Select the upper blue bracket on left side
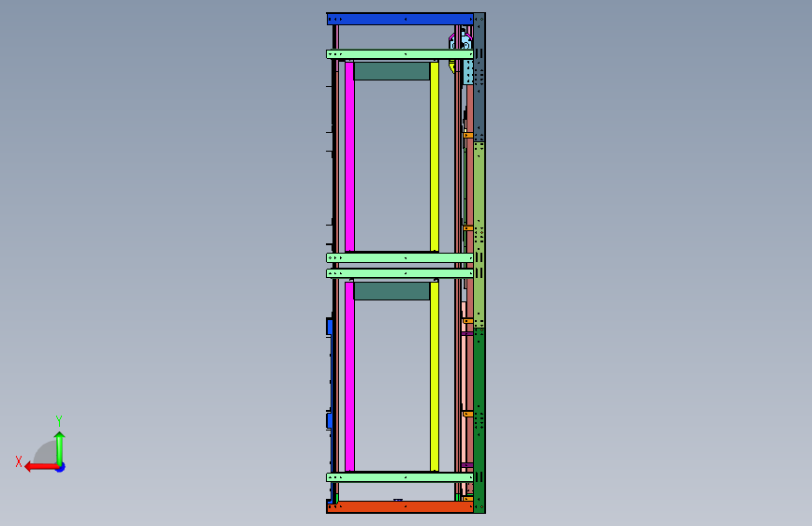Screen dimensions: 812x526 pyautogui.click(x=330, y=327)
